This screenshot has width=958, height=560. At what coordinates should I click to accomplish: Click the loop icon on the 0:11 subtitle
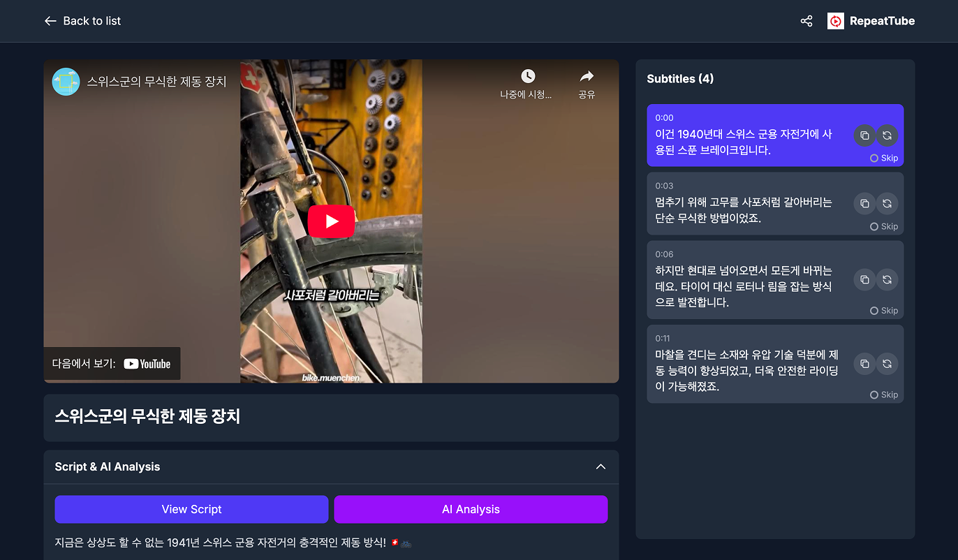click(x=887, y=364)
